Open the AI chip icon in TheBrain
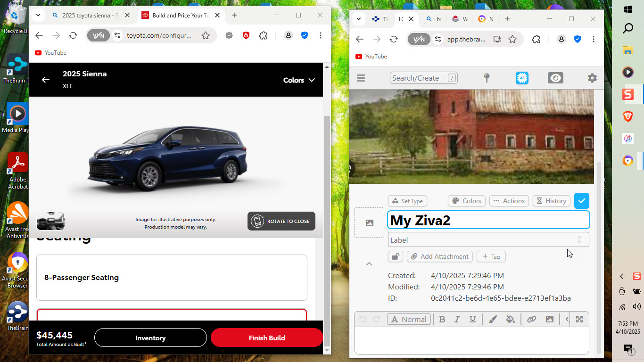 pyautogui.click(x=521, y=78)
